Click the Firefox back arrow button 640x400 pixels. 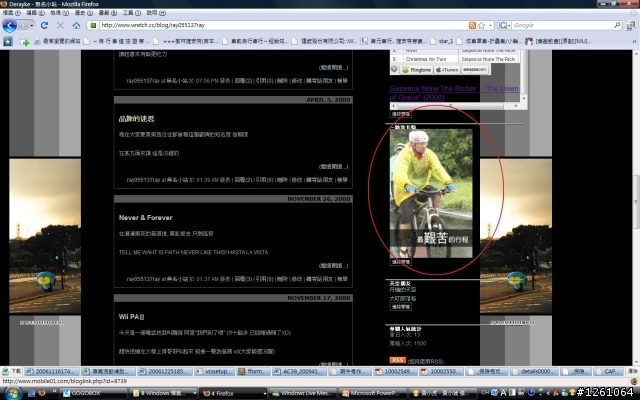tap(9, 25)
